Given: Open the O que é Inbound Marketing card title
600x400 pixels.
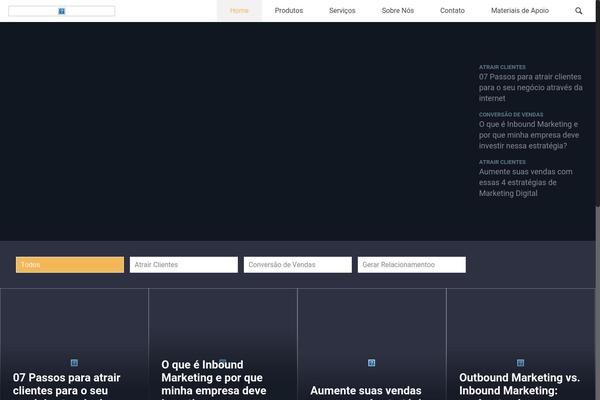Looking at the screenshot, I should click(214, 379).
